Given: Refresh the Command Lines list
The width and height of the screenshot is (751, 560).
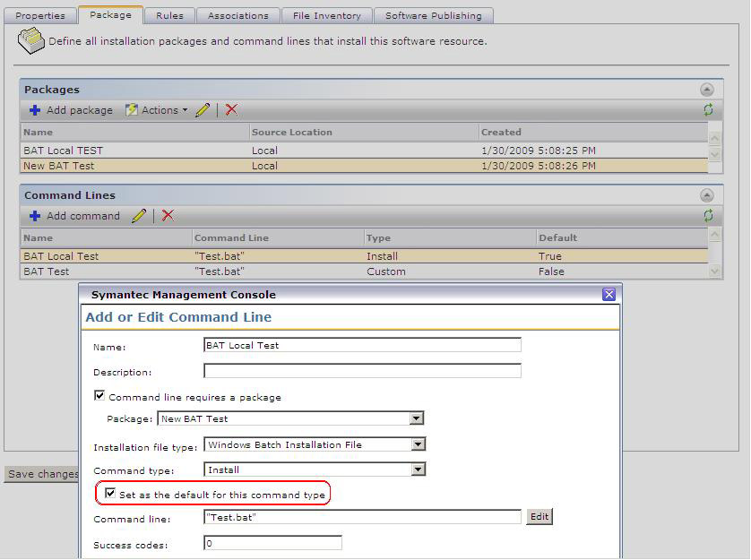Looking at the screenshot, I should click(x=708, y=216).
